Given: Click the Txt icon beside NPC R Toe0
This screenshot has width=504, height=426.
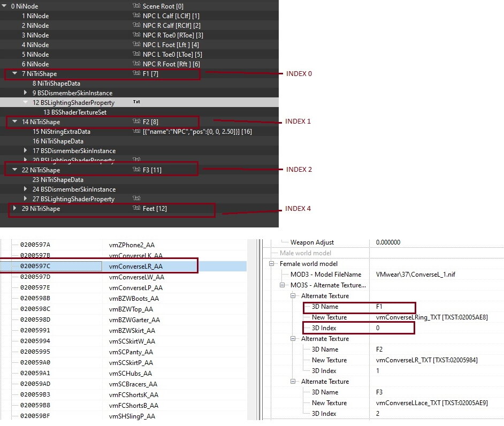Looking at the screenshot, I should [x=136, y=34].
